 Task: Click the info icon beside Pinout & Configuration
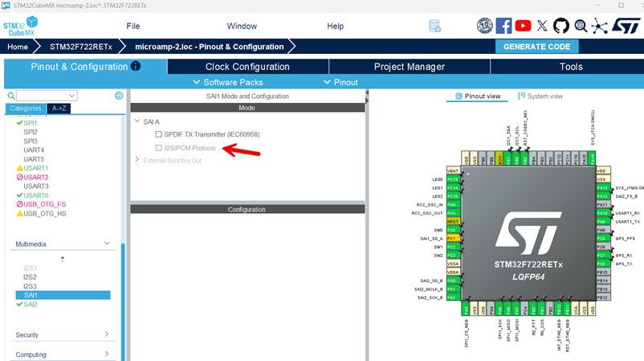tap(136, 66)
